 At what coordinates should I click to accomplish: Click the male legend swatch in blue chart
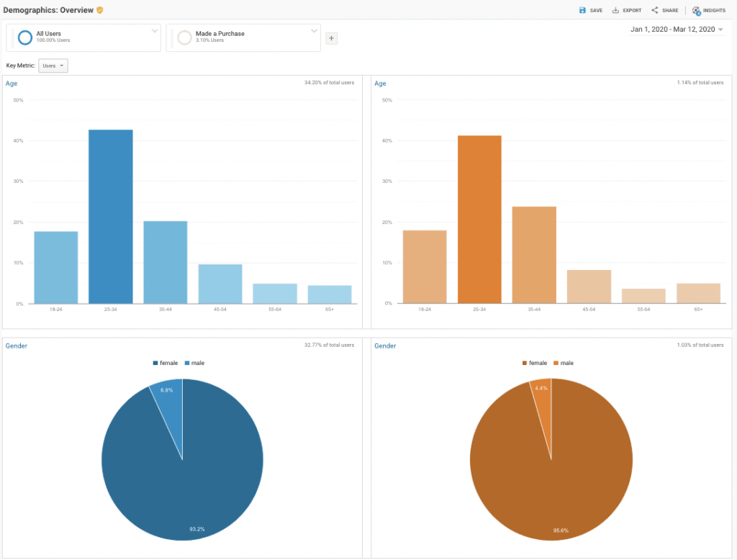tap(187, 363)
